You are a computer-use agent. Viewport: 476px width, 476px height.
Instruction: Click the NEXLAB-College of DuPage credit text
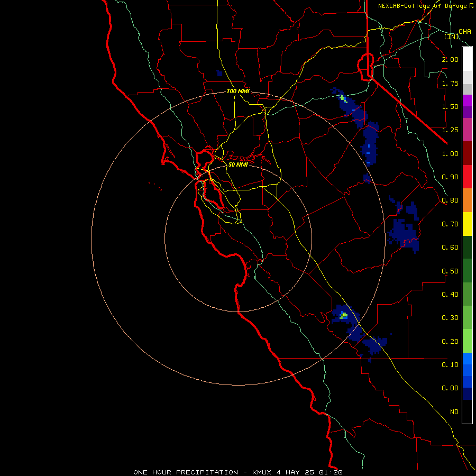tap(422, 6)
